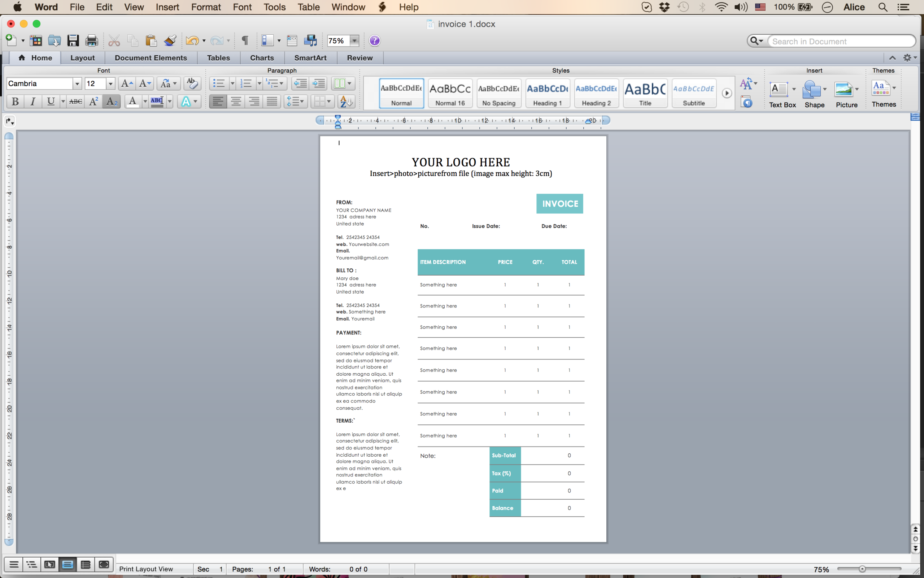Expand the numbered list style dropdown
The image size is (924, 578).
click(x=259, y=83)
